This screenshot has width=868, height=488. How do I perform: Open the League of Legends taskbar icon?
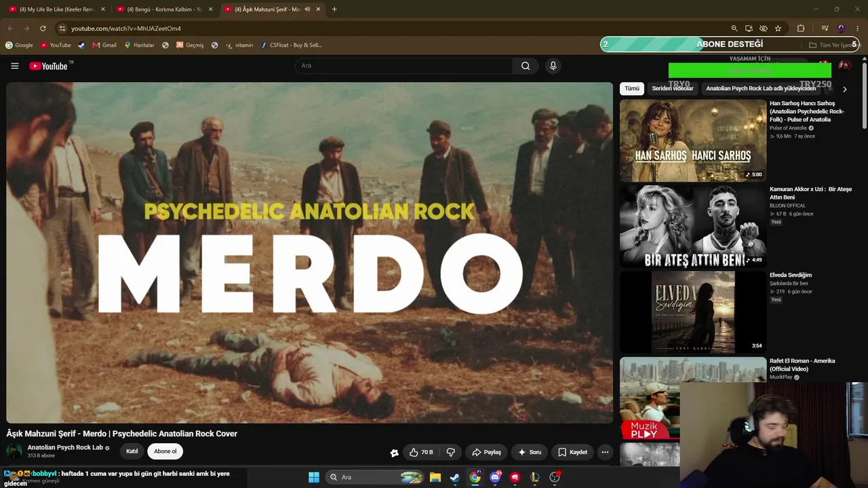(x=535, y=477)
